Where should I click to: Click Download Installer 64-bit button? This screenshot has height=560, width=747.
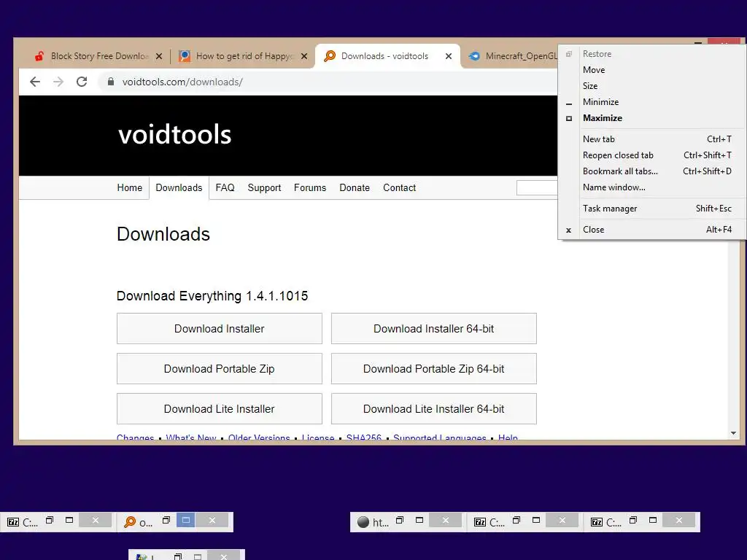coord(434,329)
